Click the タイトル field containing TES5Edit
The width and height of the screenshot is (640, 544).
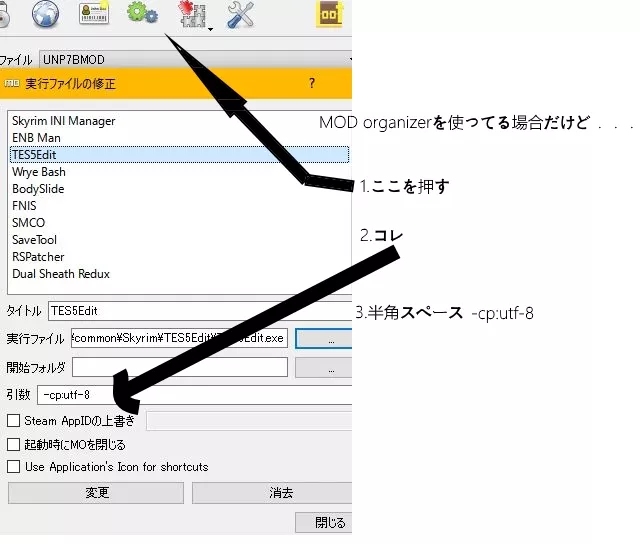[x=200, y=311]
